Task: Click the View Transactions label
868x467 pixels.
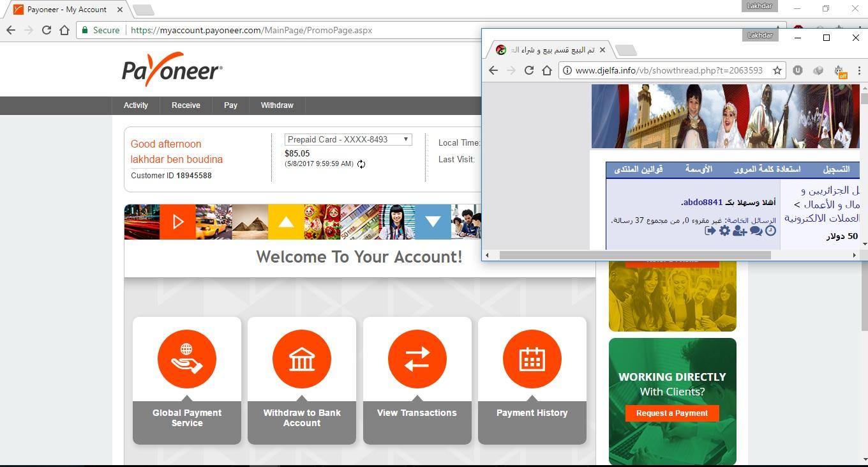Action: pyautogui.click(x=417, y=413)
